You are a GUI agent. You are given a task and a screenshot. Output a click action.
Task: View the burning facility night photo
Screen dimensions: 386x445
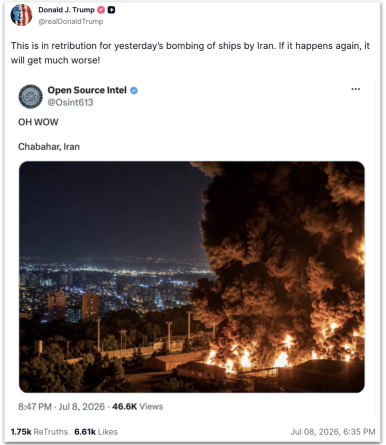click(192, 277)
